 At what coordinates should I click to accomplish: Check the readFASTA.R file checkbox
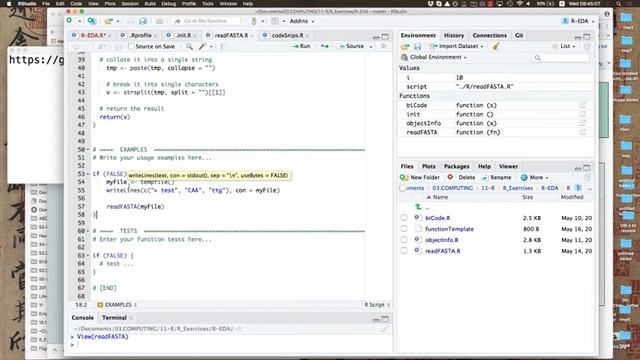click(404, 251)
